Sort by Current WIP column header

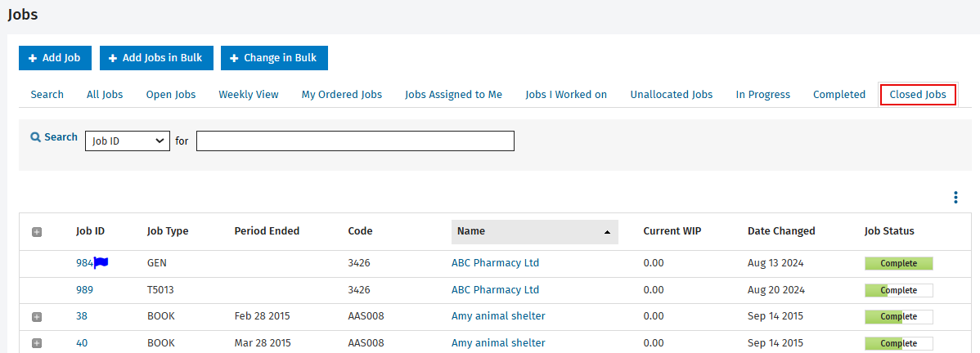(672, 231)
